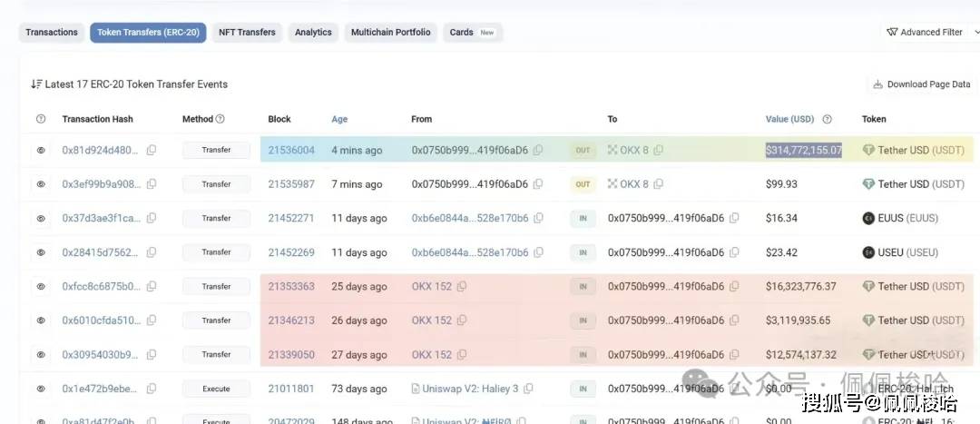
Task: View details eye icon for 0x6010cfda510 row
Action: pos(41,320)
